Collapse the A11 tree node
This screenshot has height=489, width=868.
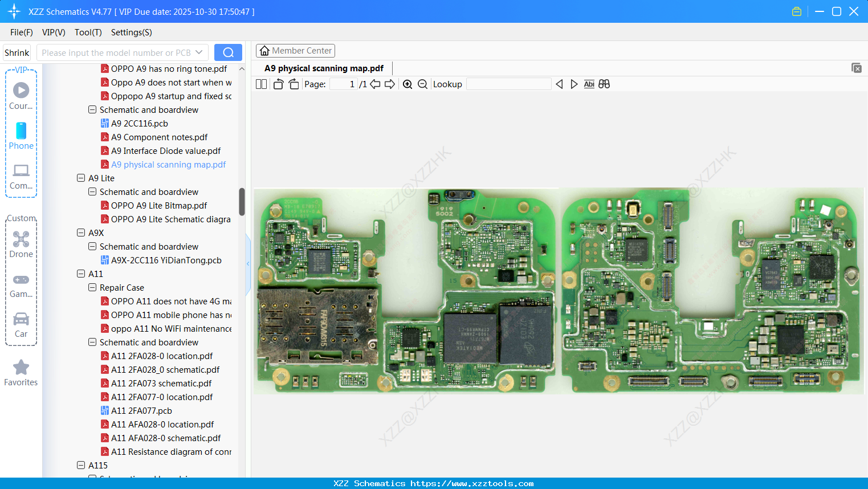[81, 274]
